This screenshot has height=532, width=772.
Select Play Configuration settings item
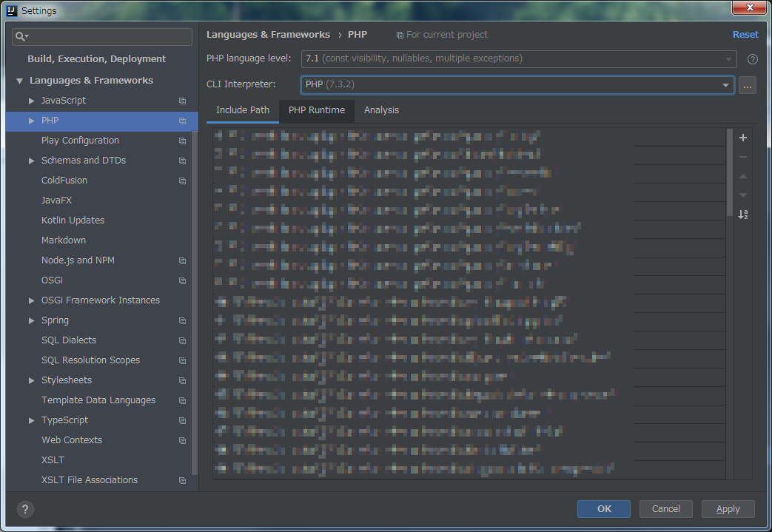tap(80, 141)
